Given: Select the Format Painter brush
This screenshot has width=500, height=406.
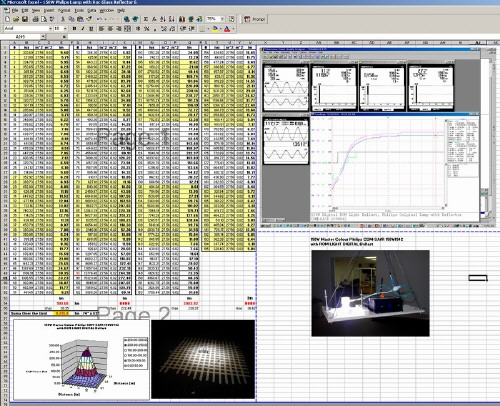Looking at the screenshot, I should tap(89, 19).
